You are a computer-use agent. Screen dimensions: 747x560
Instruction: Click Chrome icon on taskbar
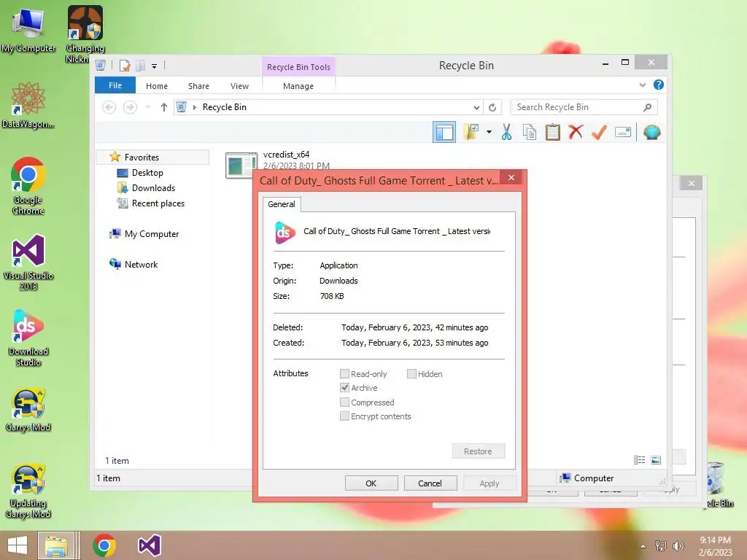point(104,545)
